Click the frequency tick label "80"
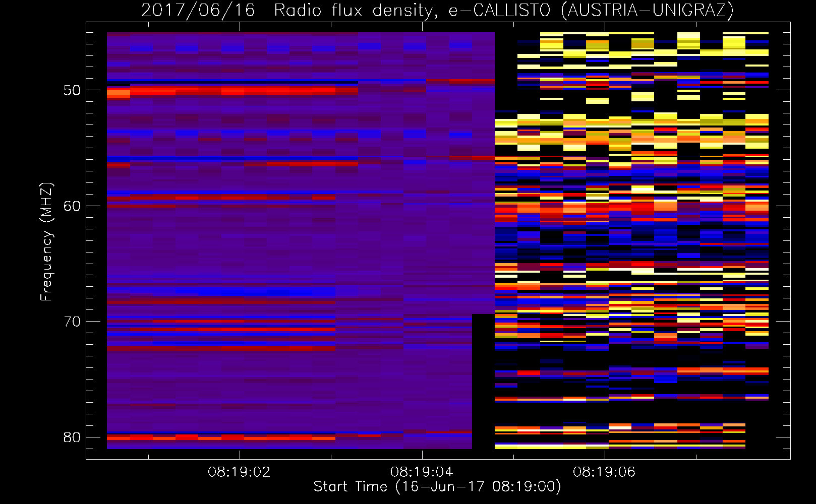This screenshot has width=816, height=504. coord(72,437)
